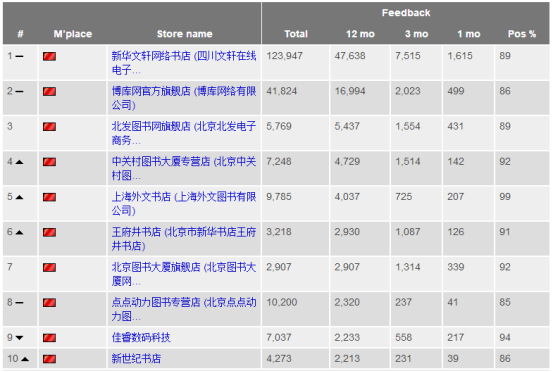
Task: Click the marketplace flag in row 10
Action: [49, 359]
